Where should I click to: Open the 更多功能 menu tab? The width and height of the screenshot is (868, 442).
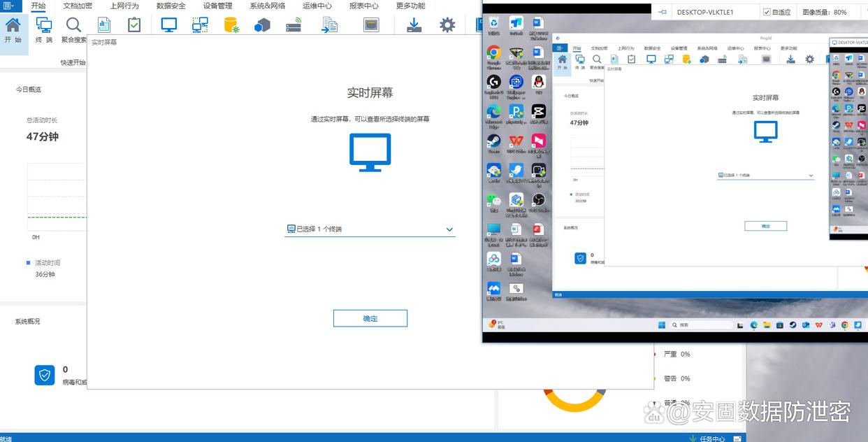coord(410,6)
